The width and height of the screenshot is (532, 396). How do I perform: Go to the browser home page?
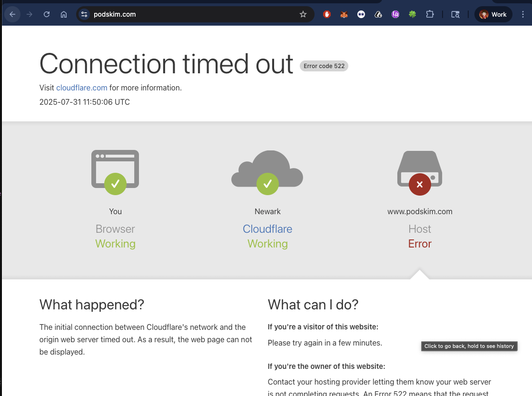64,14
